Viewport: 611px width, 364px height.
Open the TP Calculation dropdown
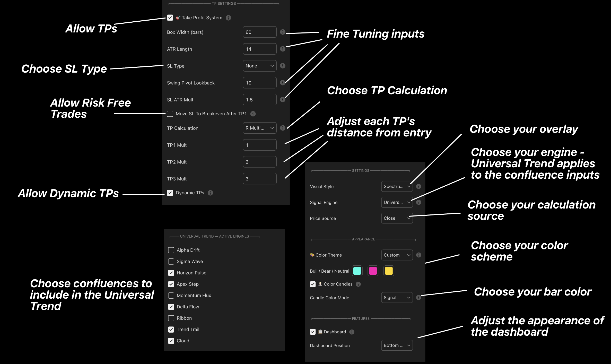click(260, 128)
